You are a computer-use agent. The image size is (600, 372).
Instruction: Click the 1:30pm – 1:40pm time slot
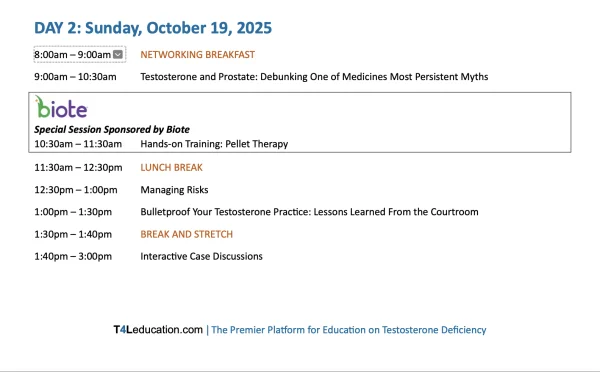pos(73,234)
